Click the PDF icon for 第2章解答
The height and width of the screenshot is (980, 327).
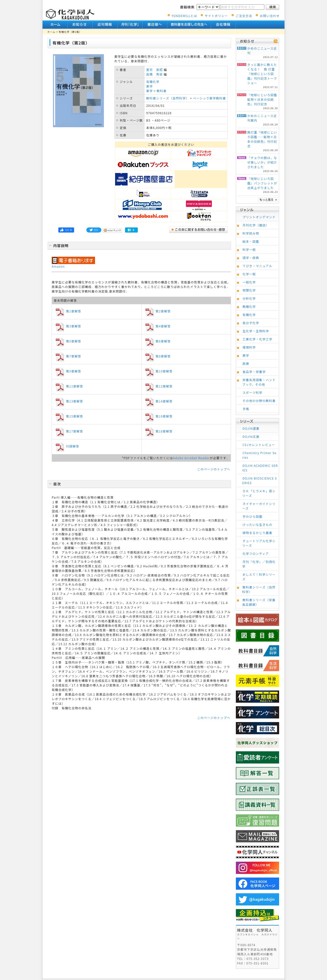[x=149, y=312]
